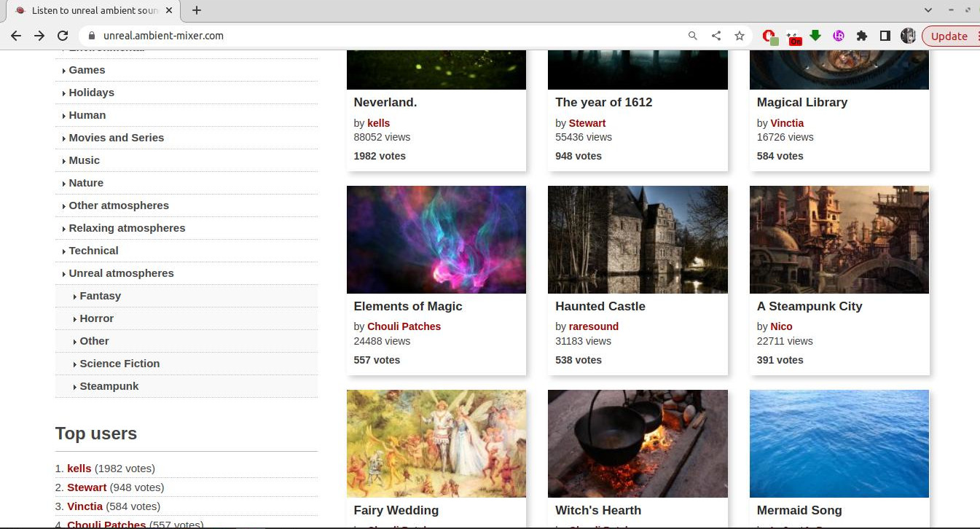View author Nico profile
Viewport: 980px width, 529px height.
(x=781, y=326)
